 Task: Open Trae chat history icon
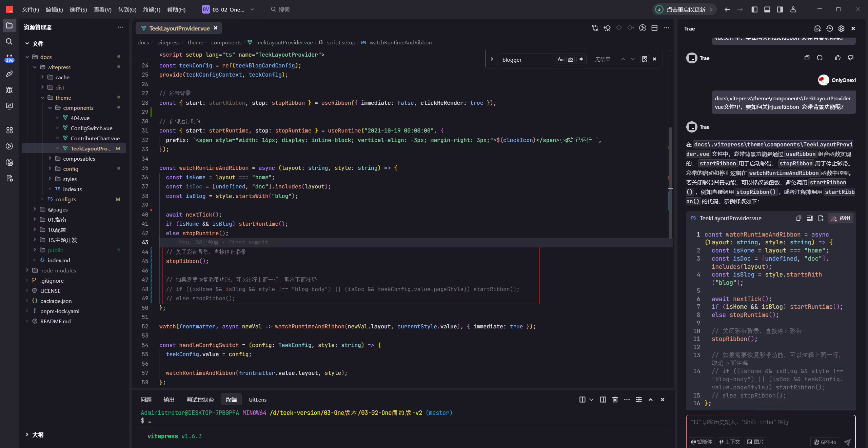[829, 29]
